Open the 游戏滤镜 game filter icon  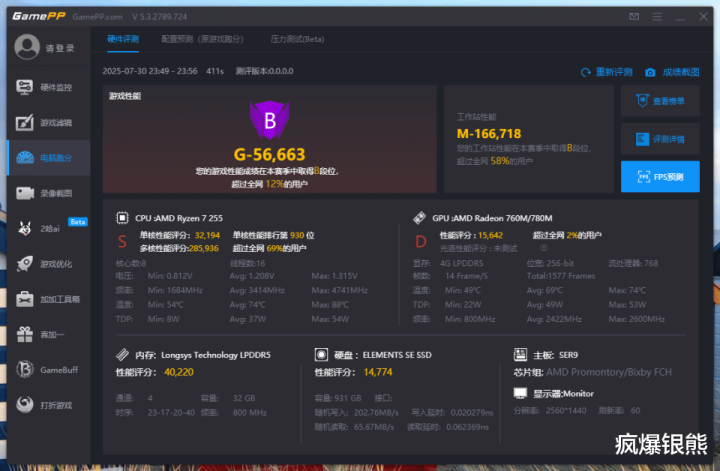24,122
